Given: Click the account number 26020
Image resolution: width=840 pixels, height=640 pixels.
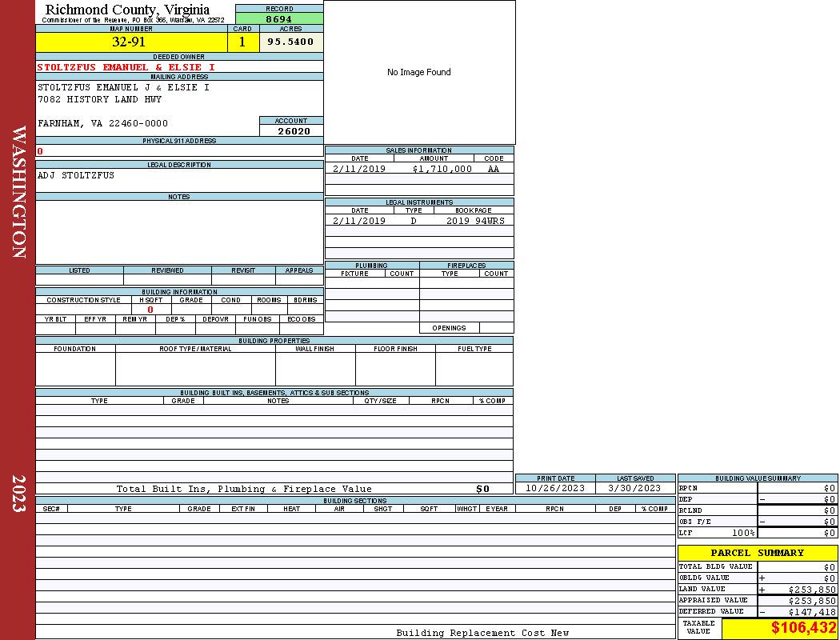Looking at the screenshot, I should click(293, 131).
